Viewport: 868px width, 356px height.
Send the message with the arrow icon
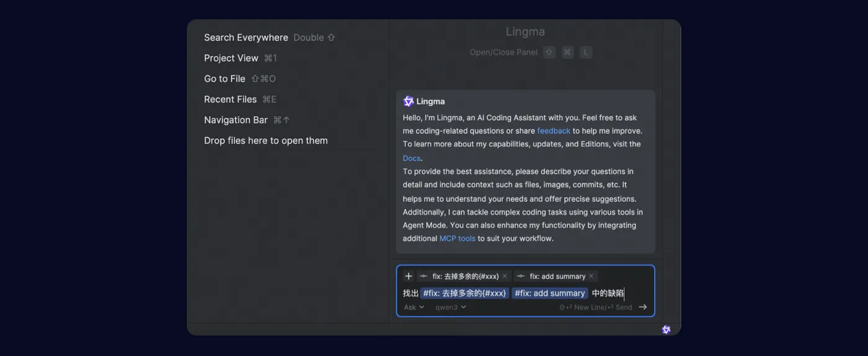tap(643, 307)
